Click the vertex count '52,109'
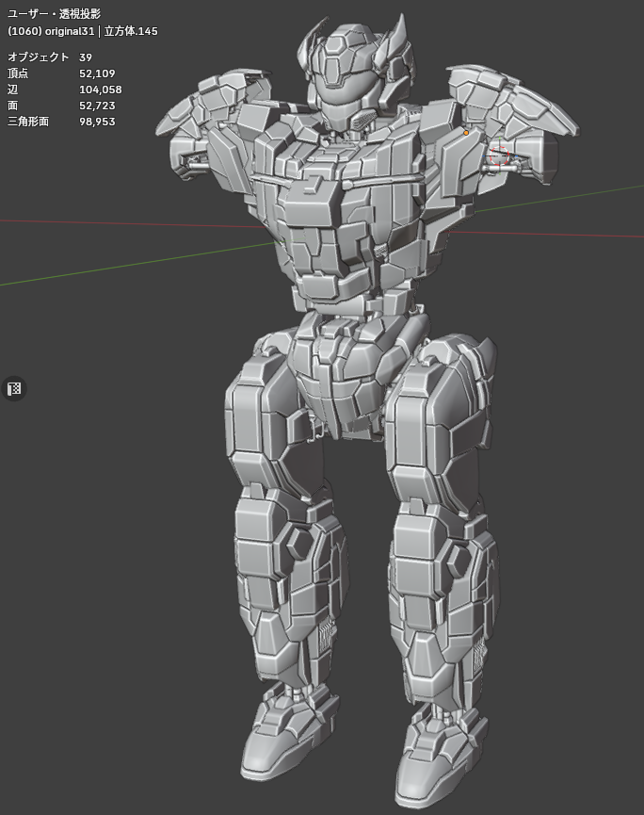Viewport: 644px width, 815px height. click(x=97, y=73)
